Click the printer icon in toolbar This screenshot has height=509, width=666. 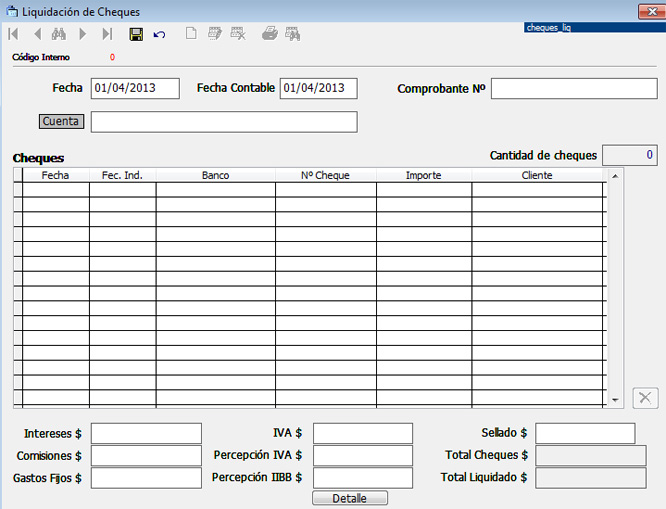click(269, 34)
